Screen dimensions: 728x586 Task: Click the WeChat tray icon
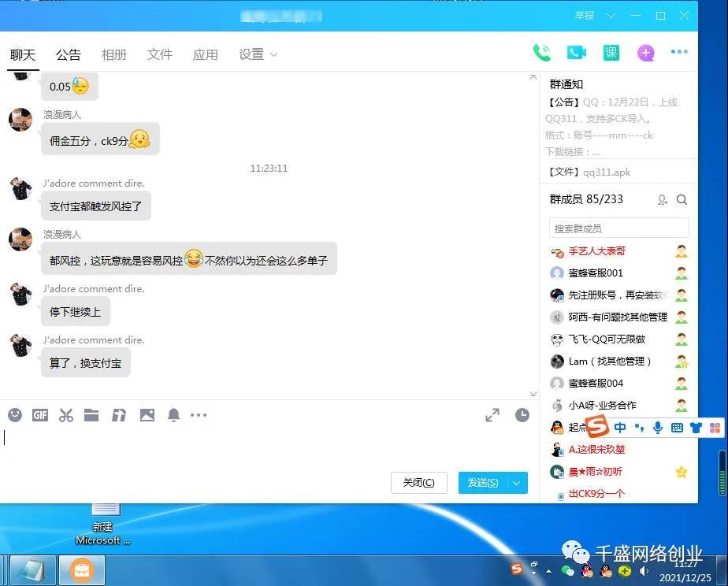[567, 571]
